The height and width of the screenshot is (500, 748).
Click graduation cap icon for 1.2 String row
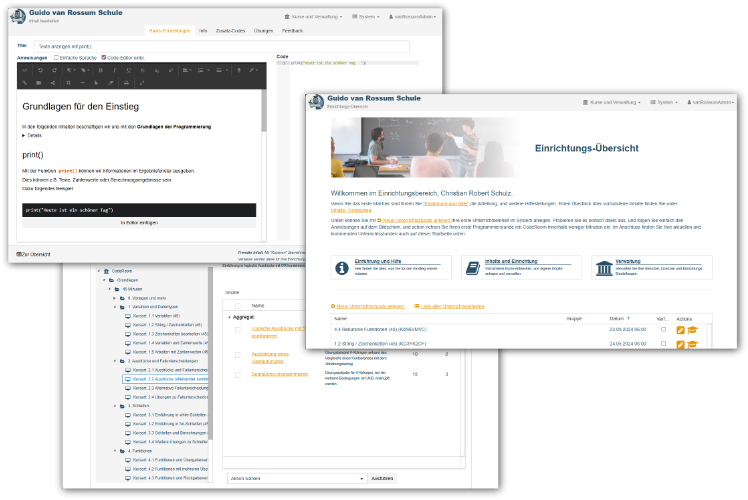pyautogui.click(x=692, y=344)
